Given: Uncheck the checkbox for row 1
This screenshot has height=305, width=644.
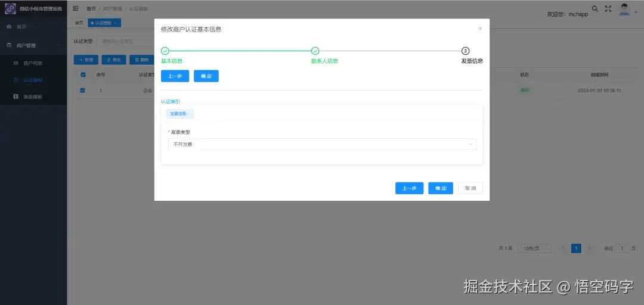Looking at the screenshot, I should (82, 91).
